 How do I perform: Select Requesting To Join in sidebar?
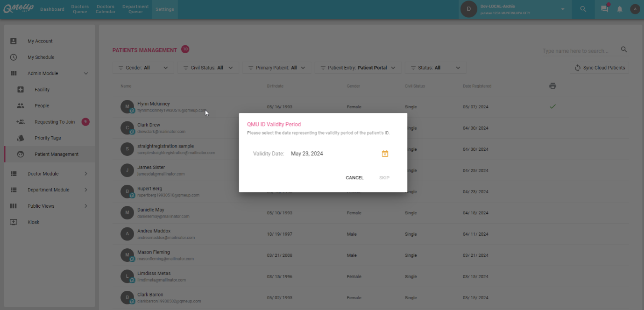click(54, 122)
